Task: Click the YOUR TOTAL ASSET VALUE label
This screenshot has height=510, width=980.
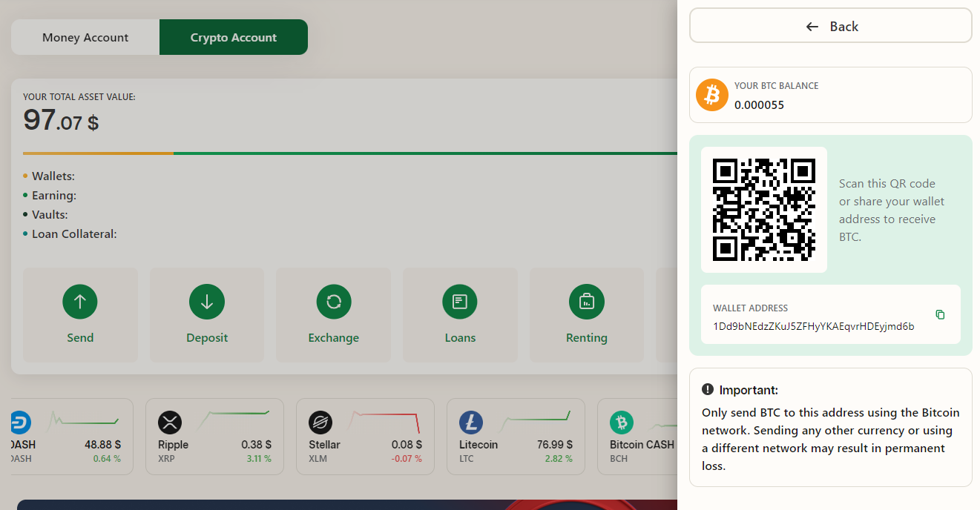Action: coord(79,97)
